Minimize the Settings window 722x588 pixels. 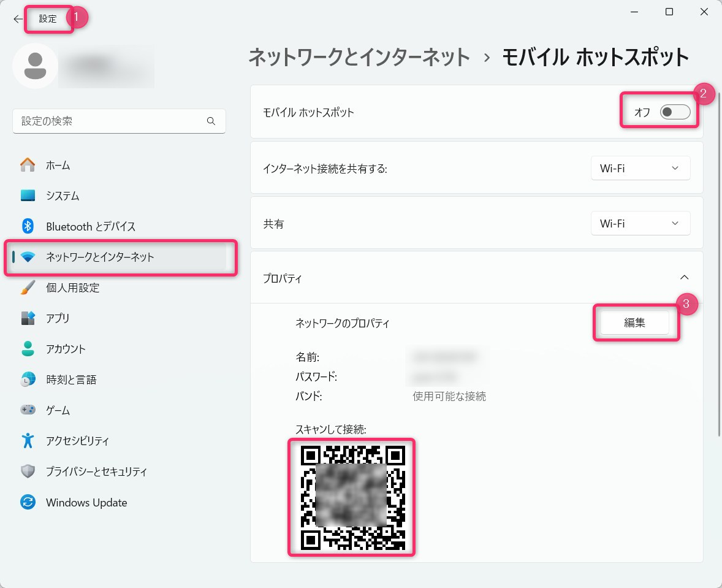pyautogui.click(x=634, y=12)
